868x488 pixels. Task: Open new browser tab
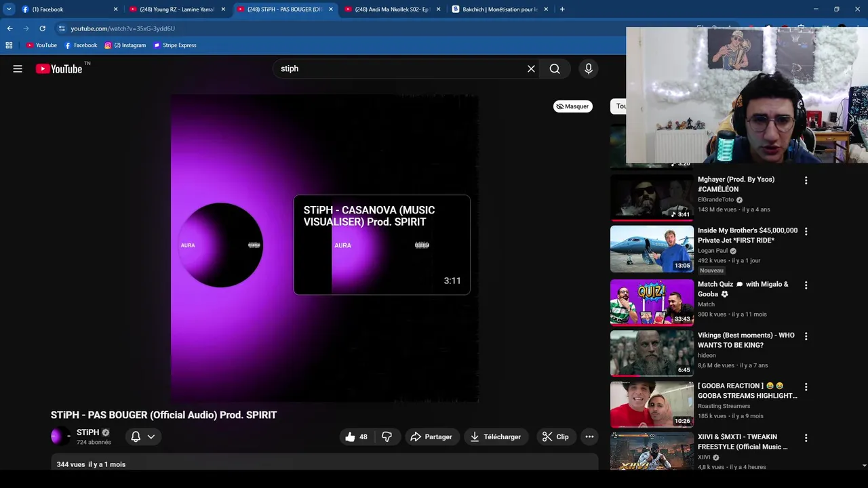pos(562,9)
